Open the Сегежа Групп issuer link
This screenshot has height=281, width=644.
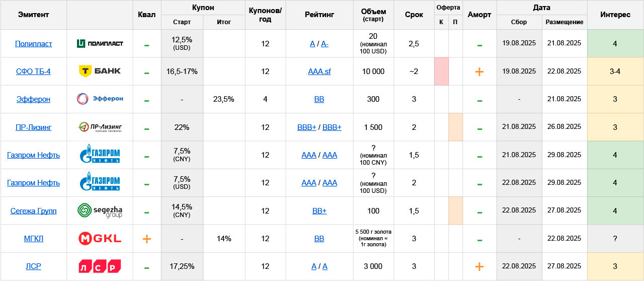(33, 211)
